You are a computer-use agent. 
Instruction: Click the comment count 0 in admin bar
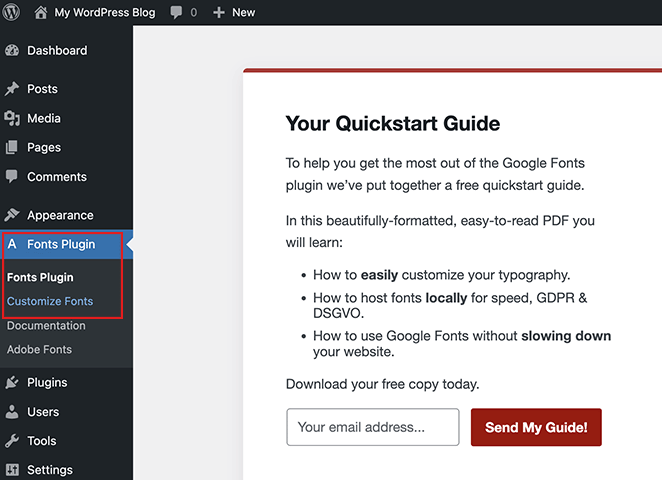tap(193, 13)
